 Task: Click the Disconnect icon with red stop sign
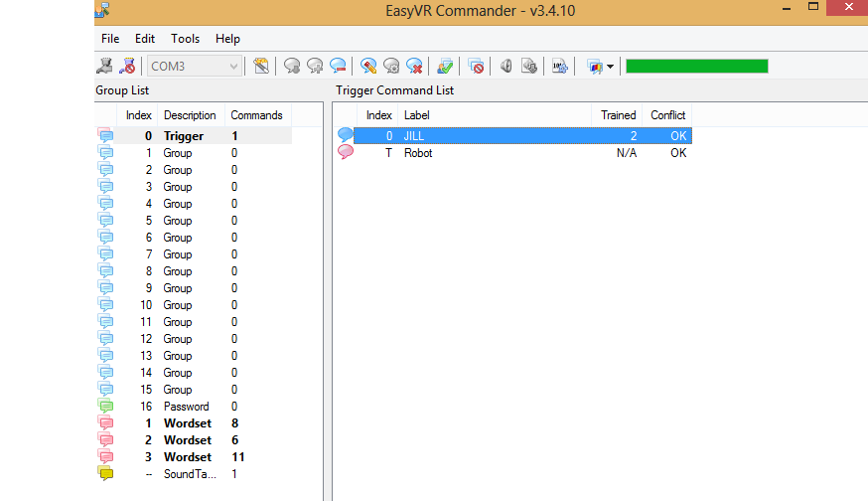(x=128, y=66)
